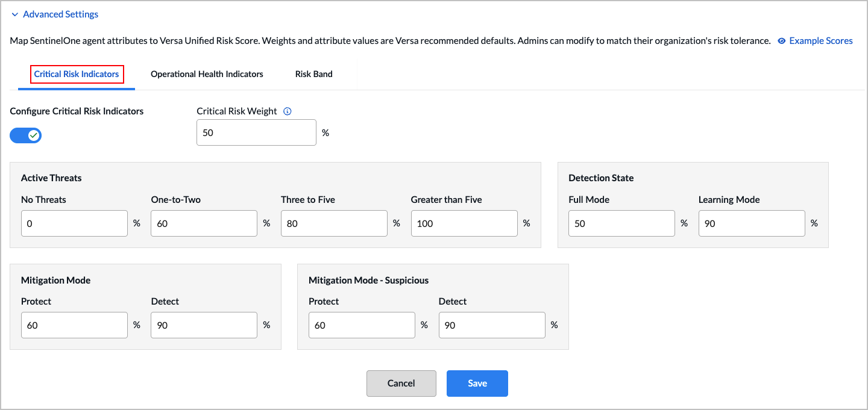
Task: Click the eye icon beside Example Scores
Action: pos(782,41)
